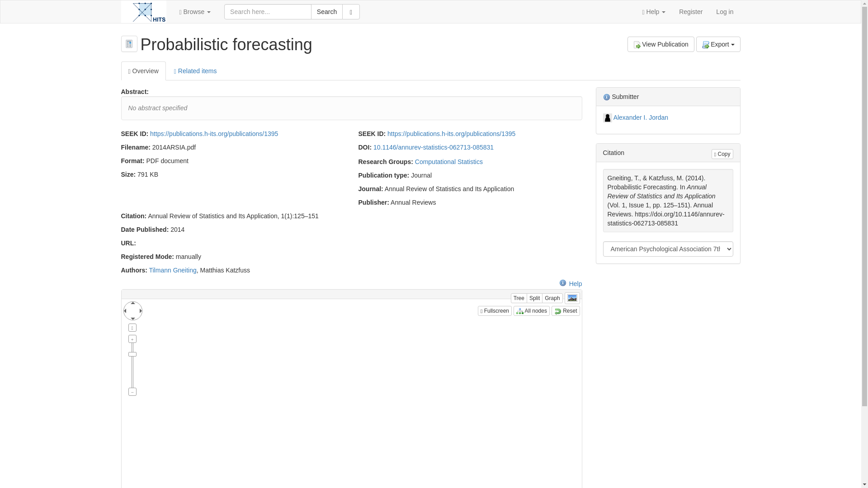This screenshot has height=488, width=868.
Task: Select Graph view mode
Action: tap(552, 298)
